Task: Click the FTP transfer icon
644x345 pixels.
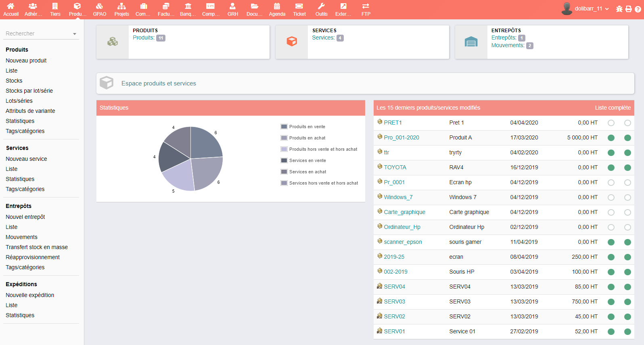Action: (366, 6)
